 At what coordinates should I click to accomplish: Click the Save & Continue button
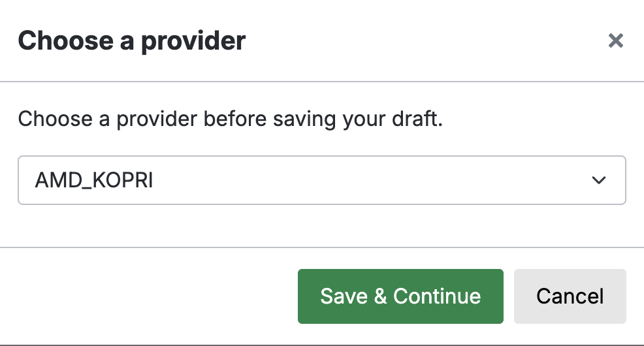400,296
